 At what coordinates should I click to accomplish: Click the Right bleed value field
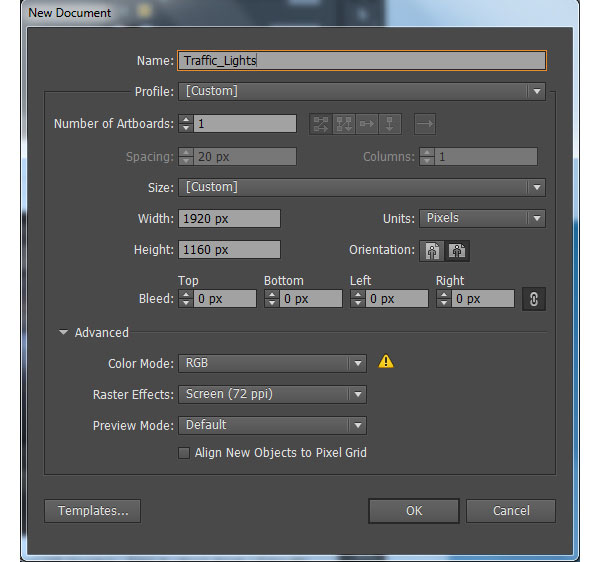point(483,298)
